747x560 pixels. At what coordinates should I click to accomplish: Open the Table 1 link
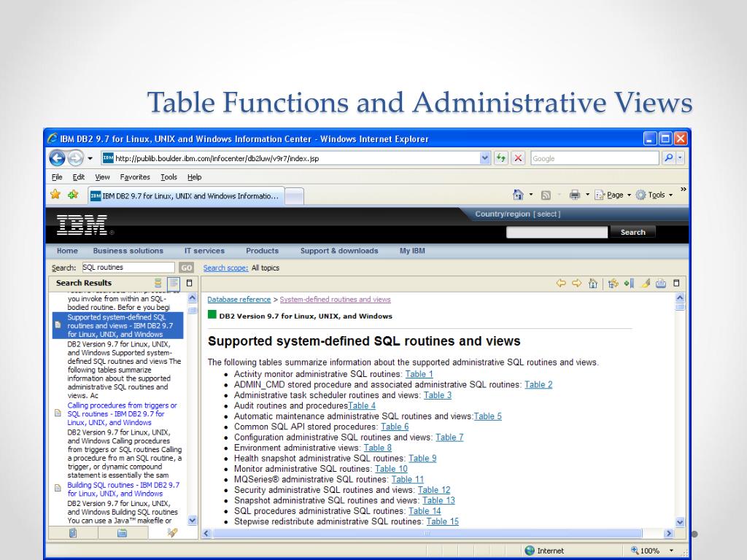coord(419,374)
